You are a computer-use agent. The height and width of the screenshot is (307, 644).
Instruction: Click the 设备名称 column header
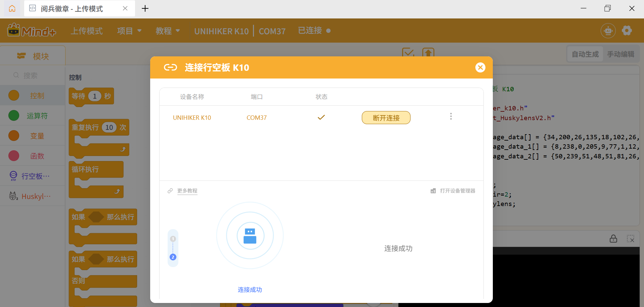pos(192,97)
